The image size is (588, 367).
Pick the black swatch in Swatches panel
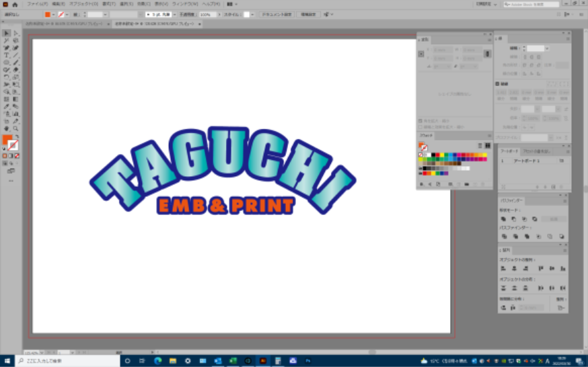(x=433, y=155)
